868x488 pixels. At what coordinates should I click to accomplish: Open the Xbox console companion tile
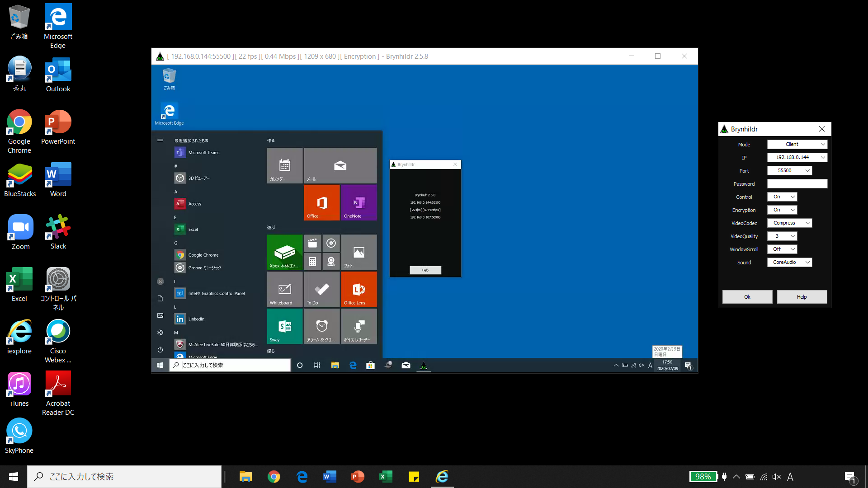click(x=285, y=252)
